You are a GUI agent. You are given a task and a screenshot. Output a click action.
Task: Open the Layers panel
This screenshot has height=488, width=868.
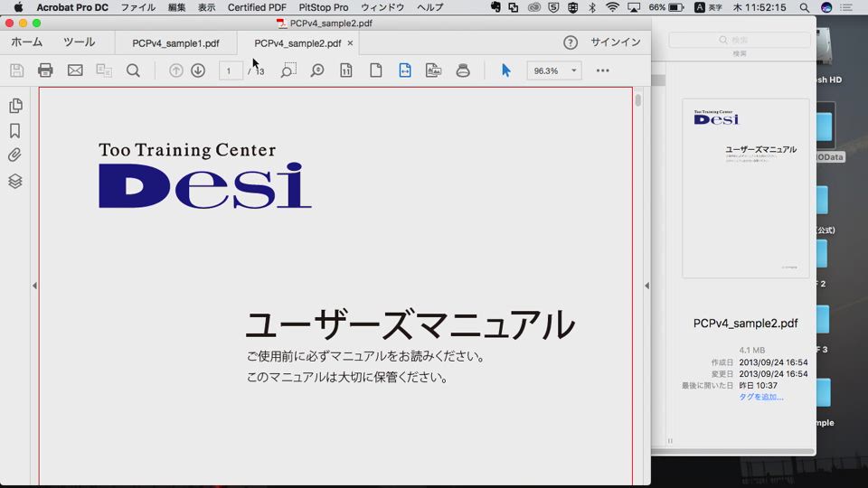(15, 181)
